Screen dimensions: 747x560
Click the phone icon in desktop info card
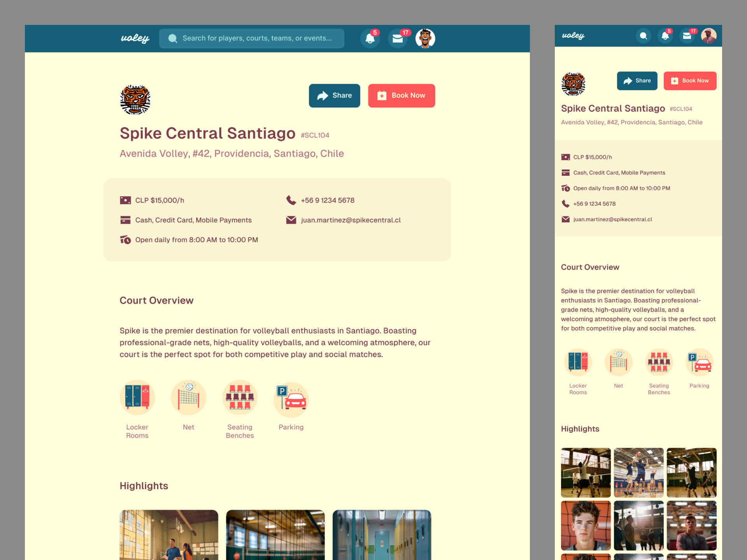pos(291,200)
